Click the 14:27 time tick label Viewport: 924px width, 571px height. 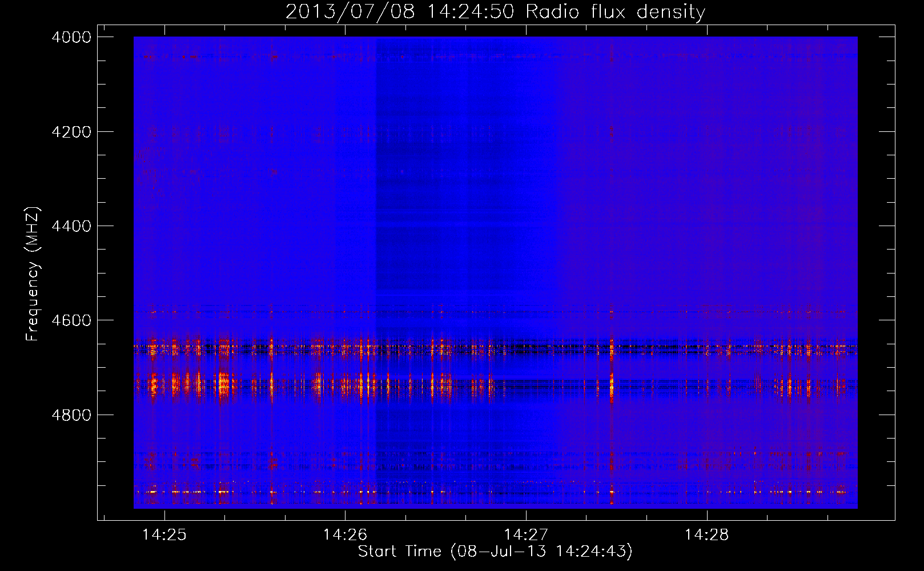(526, 535)
